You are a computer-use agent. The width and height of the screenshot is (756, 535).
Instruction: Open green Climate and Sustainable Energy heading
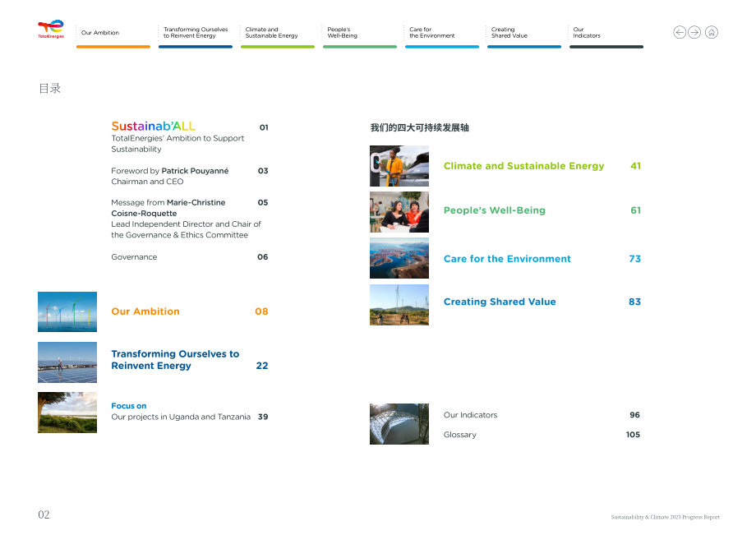click(523, 166)
